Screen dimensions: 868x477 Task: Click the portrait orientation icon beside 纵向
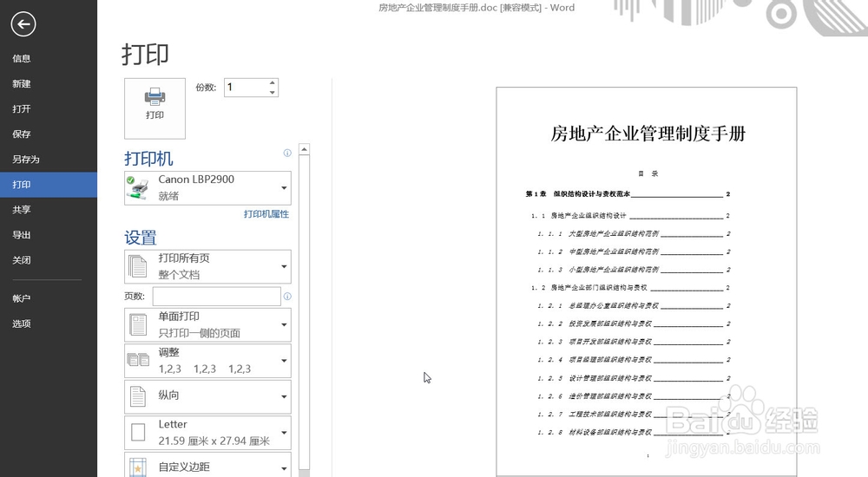coord(137,396)
